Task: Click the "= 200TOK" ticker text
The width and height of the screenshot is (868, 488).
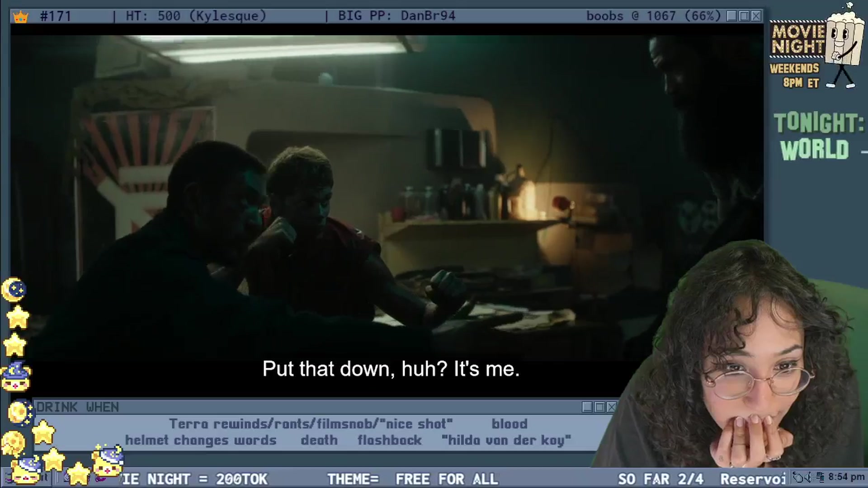Action: (234, 479)
